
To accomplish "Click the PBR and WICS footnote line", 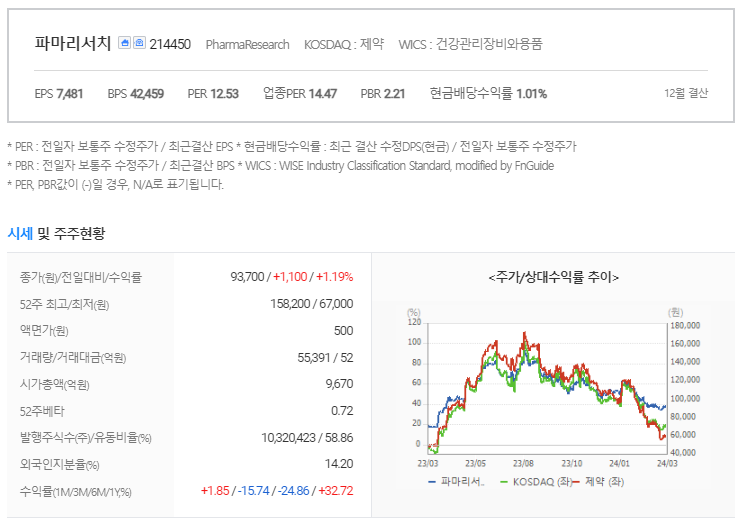I will pos(281,165).
